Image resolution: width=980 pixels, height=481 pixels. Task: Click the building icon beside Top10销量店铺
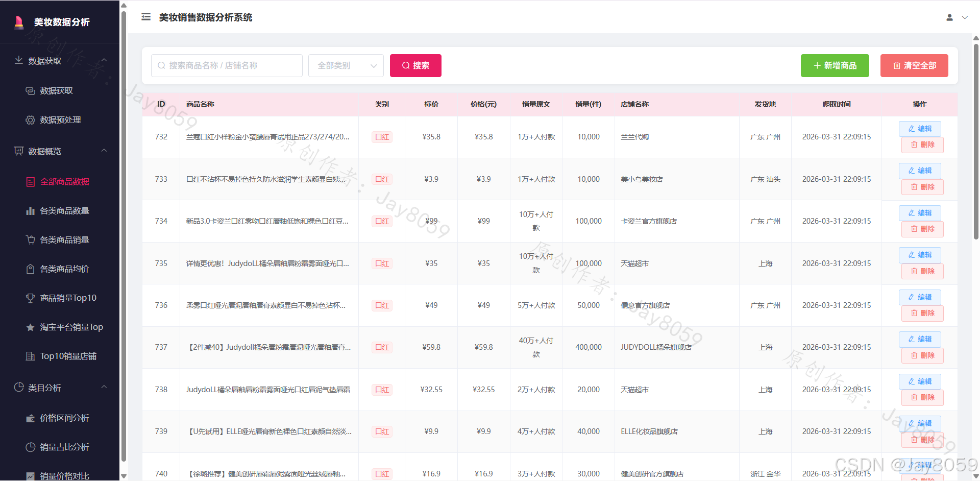click(31, 356)
